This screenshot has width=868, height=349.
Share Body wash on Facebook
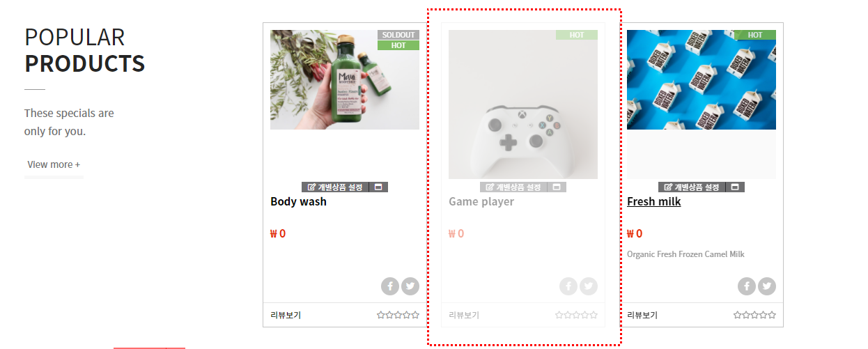(390, 286)
